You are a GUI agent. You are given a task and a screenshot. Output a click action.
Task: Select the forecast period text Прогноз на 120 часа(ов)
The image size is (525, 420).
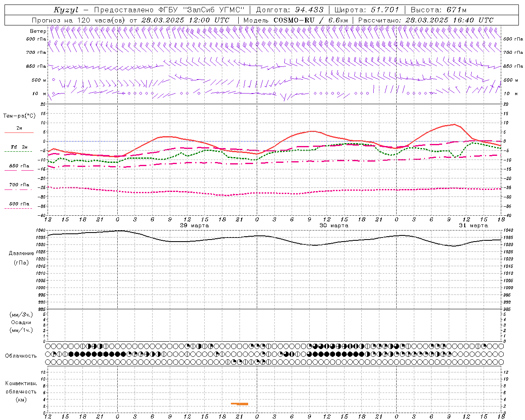(79, 20)
